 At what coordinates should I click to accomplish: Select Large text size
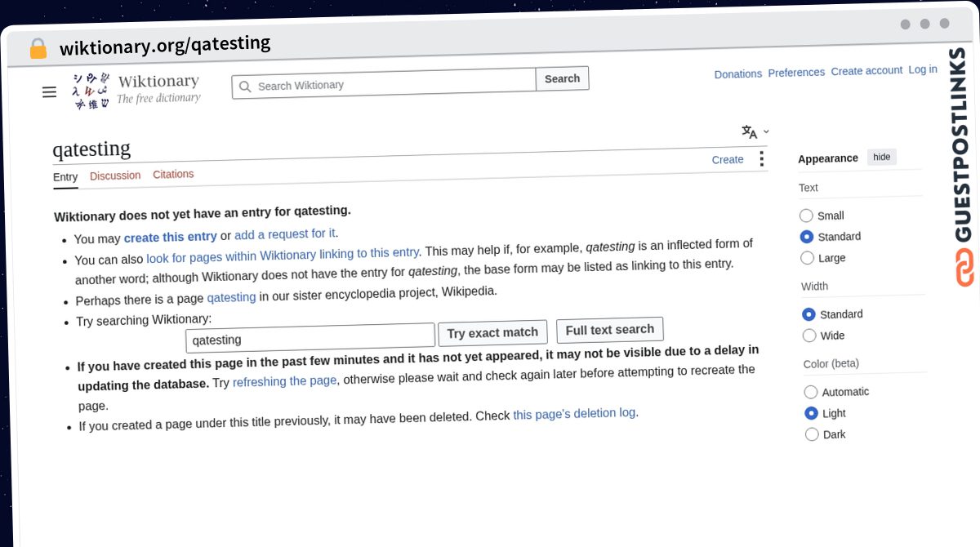(x=807, y=258)
